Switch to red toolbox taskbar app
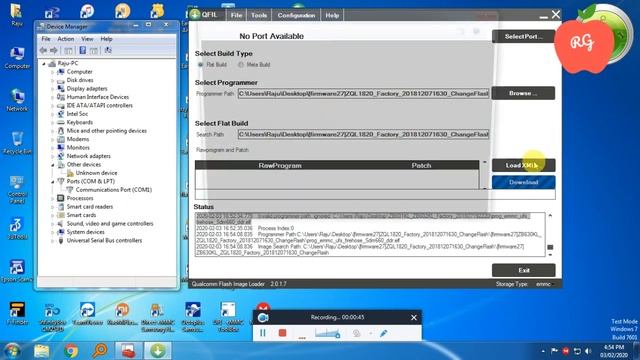 click(129, 351)
